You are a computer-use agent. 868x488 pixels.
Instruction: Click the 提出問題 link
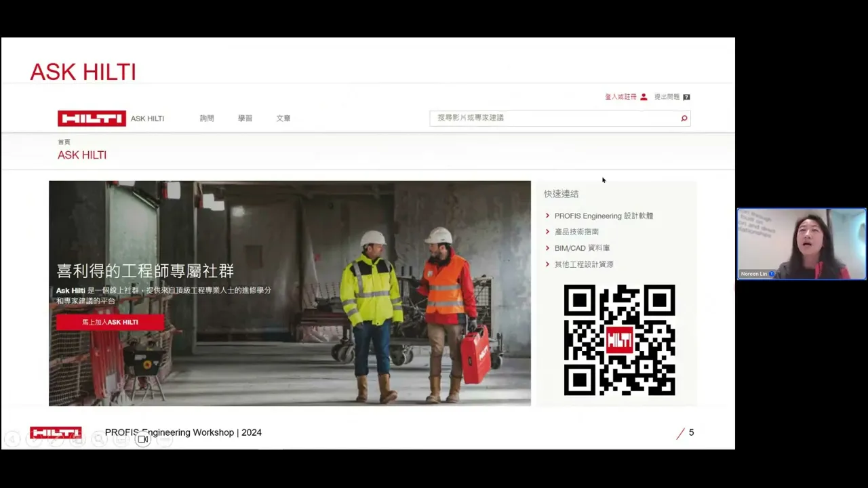coord(667,97)
